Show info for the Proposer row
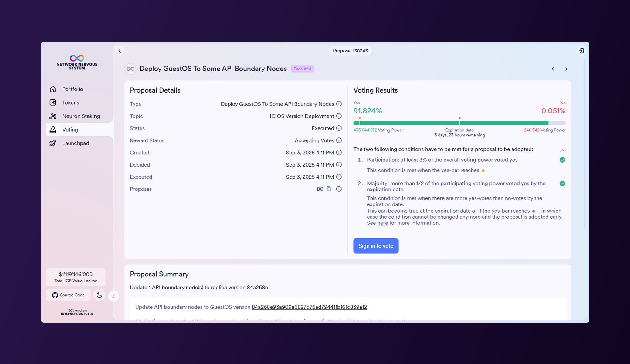This screenshot has width=630, height=364. point(339,189)
